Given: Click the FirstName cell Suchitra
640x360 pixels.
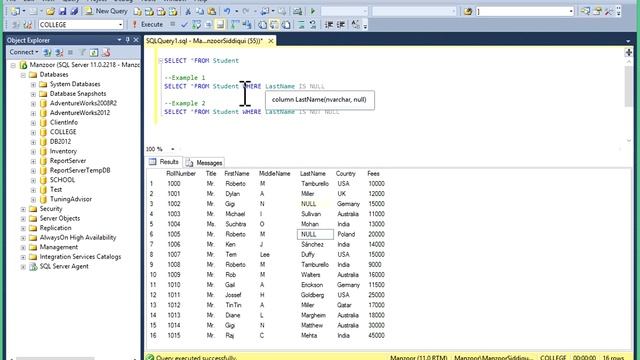Looking at the screenshot, I should (236, 224).
